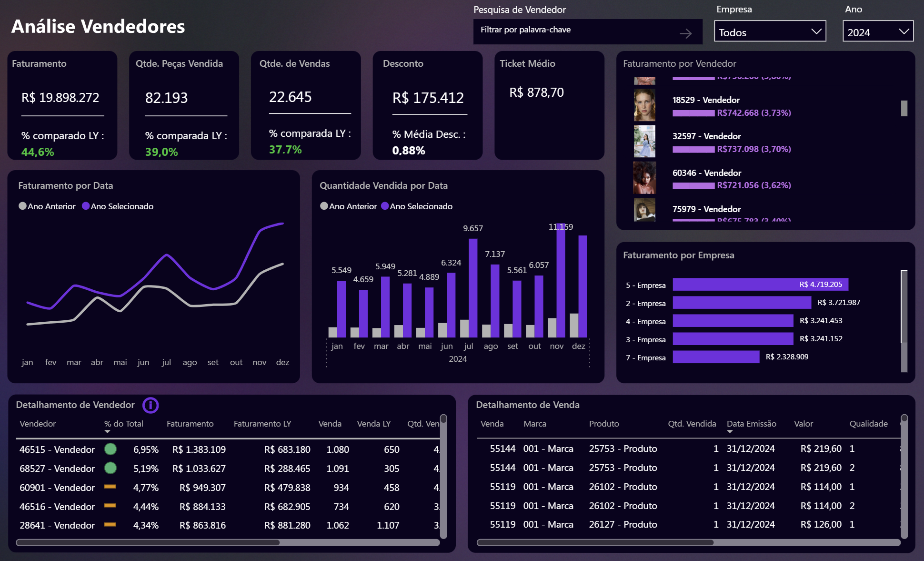Select photo thumbnail of 60346 - Vendedor

tap(644, 178)
